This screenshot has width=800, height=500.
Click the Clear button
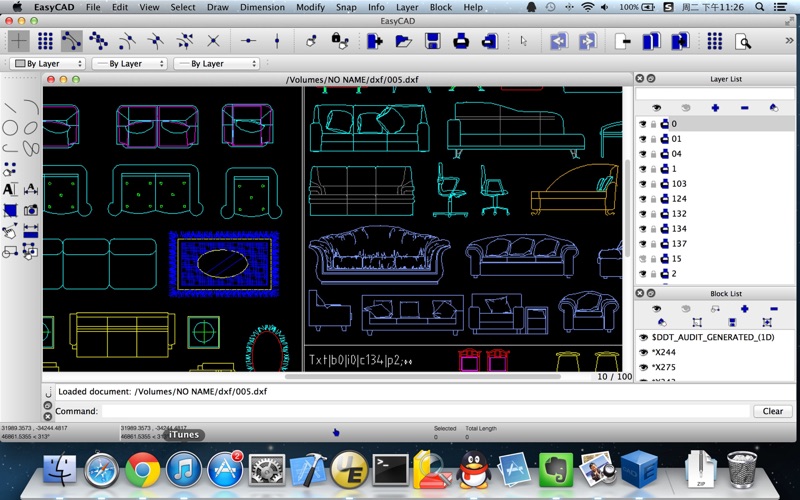click(772, 411)
